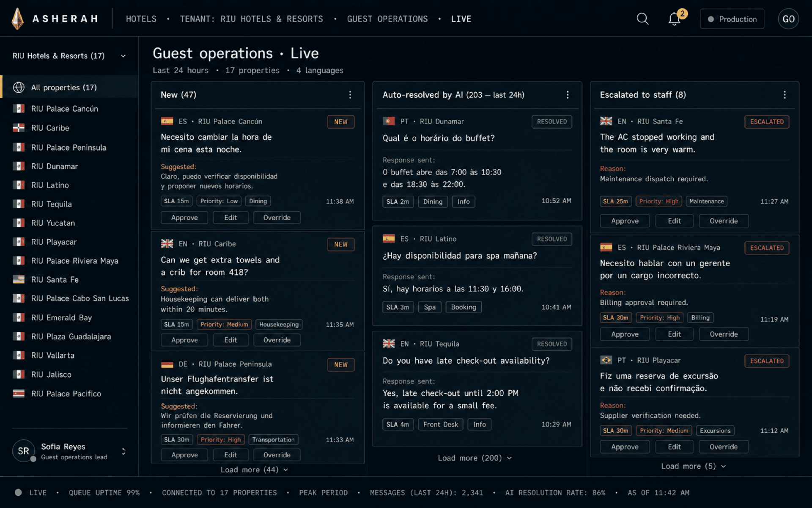Click German flag on RIU Palace Peninsula card
The width and height of the screenshot is (812, 508).
point(167,364)
